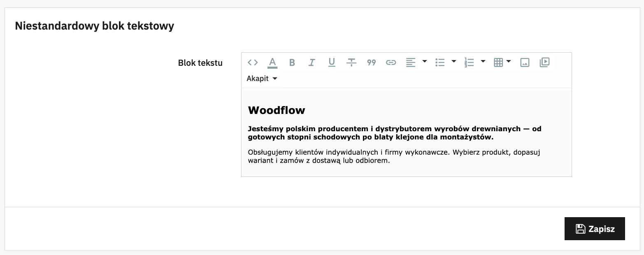This screenshot has height=255, width=644.
Task: Underline the selected text
Action: coord(332,63)
